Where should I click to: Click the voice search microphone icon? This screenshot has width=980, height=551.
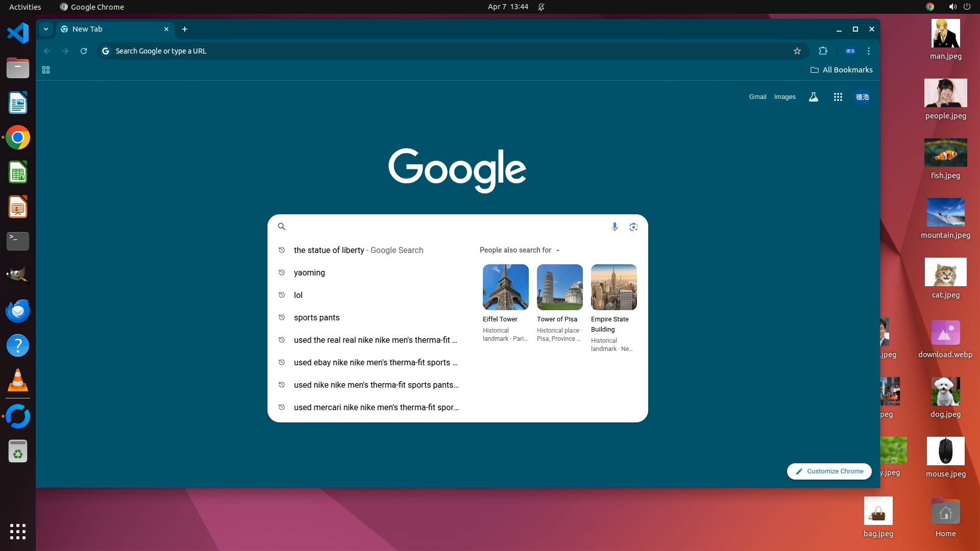(615, 227)
